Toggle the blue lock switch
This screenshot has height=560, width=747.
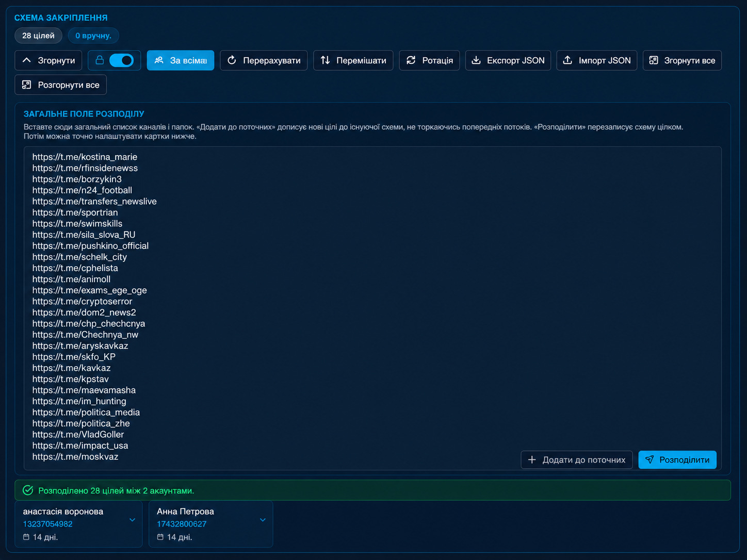click(x=122, y=60)
